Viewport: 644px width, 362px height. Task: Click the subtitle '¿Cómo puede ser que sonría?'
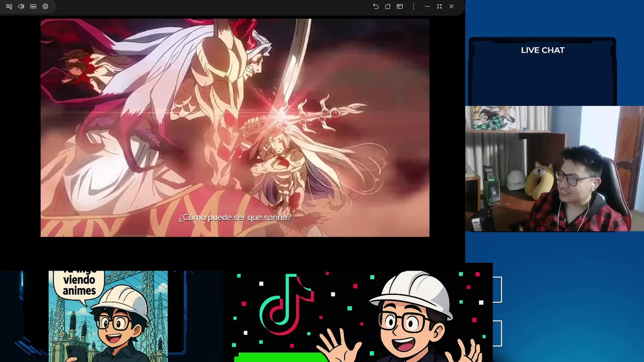pos(235,218)
